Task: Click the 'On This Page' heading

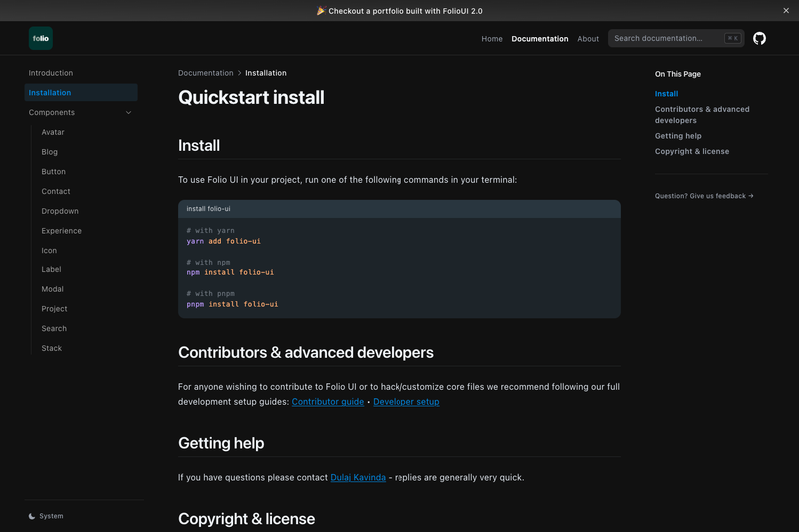Action: coord(678,74)
